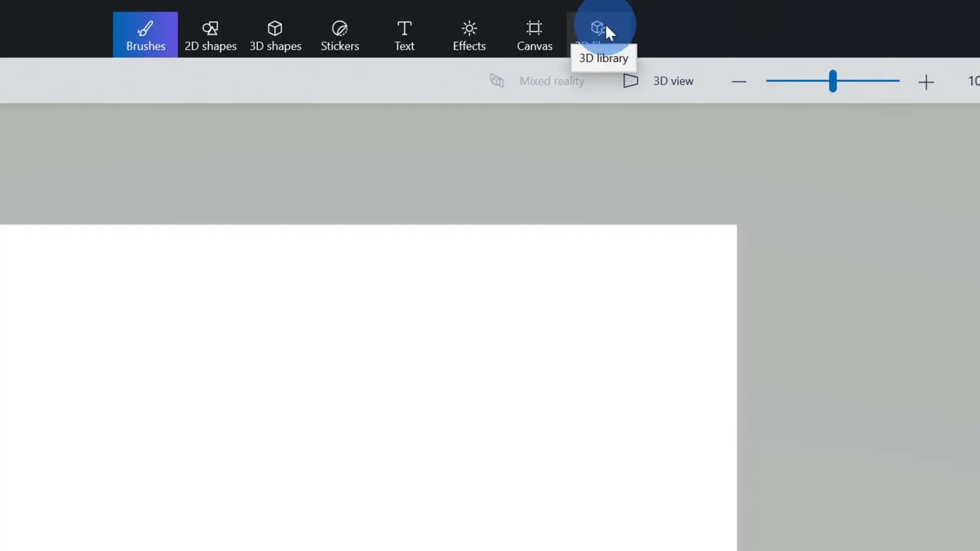Image resolution: width=980 pixels, height=551 pixels.
Task: Zoom in with the plus button
Action: [926, 82]
